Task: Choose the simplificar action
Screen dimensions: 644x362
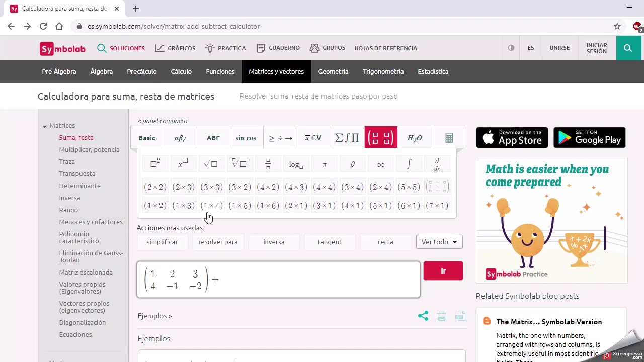Action: coord(162,242)
